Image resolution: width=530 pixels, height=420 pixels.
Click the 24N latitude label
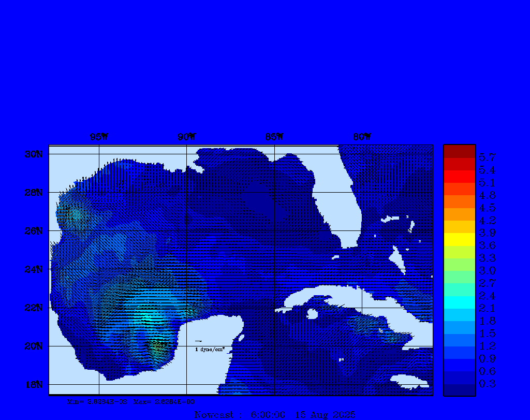33,269
